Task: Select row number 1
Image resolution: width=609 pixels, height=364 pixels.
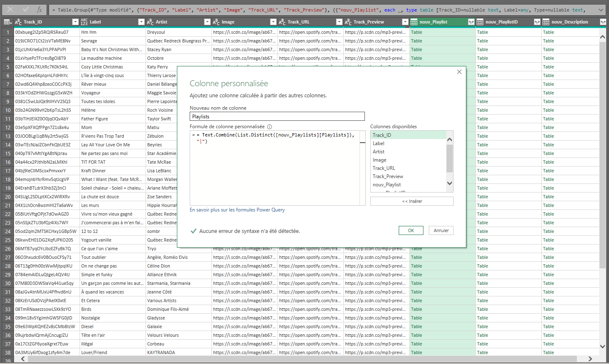Action: (7, 32)
